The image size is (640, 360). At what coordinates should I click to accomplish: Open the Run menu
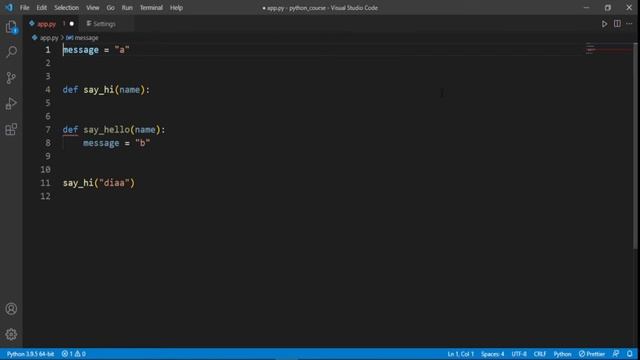[x=127, y=8]
